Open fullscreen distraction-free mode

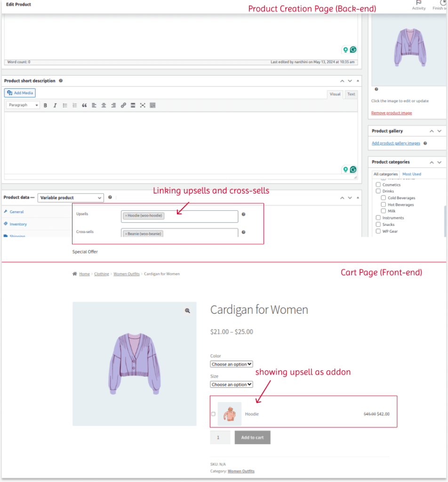click(143, 105)
